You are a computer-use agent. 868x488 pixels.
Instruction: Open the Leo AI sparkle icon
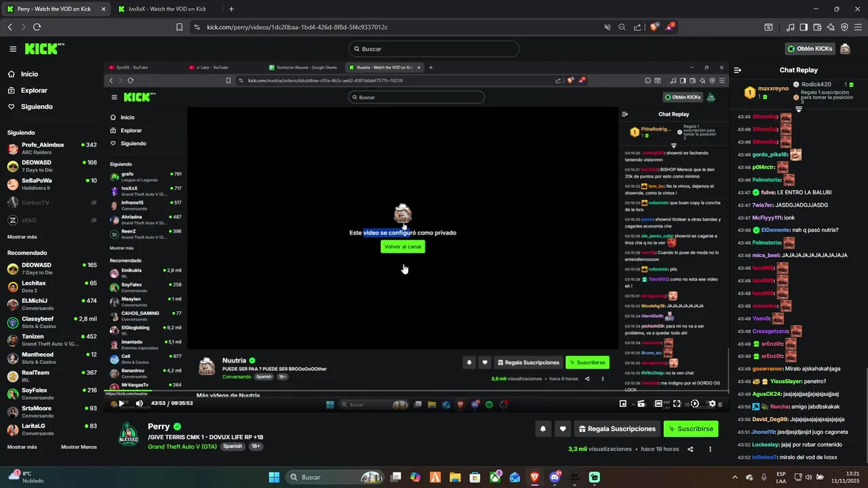pos(831,27)
